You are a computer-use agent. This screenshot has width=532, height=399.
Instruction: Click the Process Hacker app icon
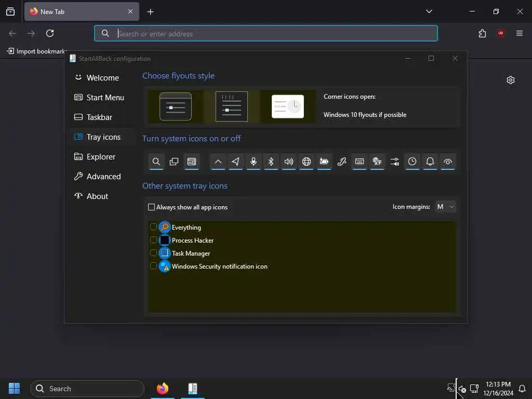[165, 240]
